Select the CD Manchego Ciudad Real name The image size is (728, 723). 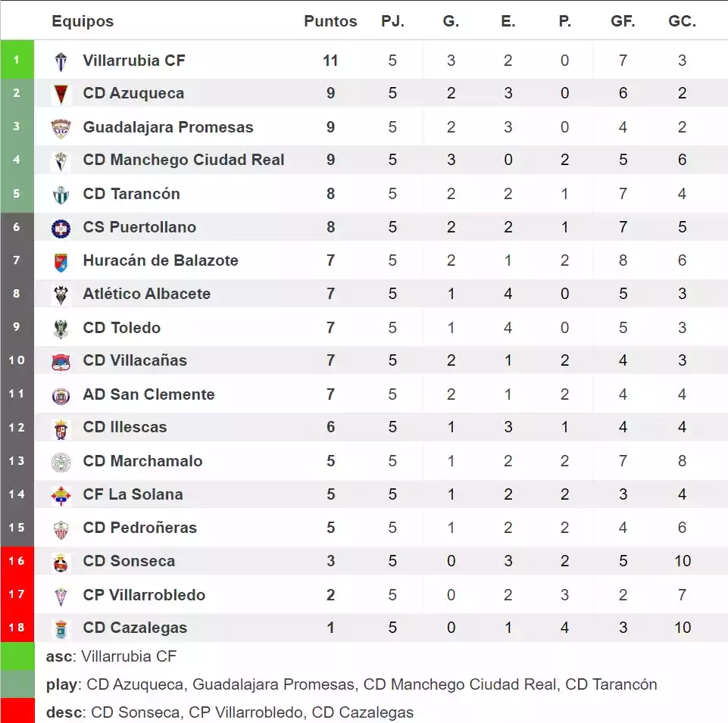pyautogui.click(x=184, y=160)
